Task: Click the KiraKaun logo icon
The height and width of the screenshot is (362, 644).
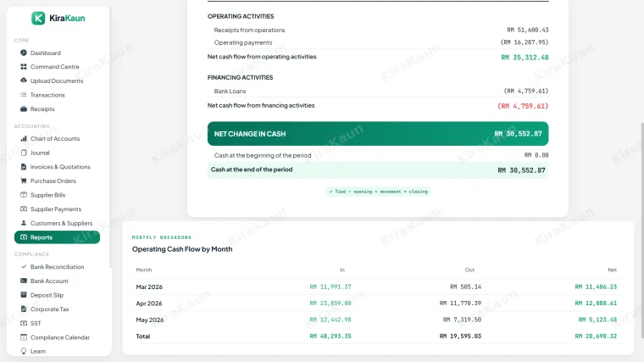Action: (38, 18)
